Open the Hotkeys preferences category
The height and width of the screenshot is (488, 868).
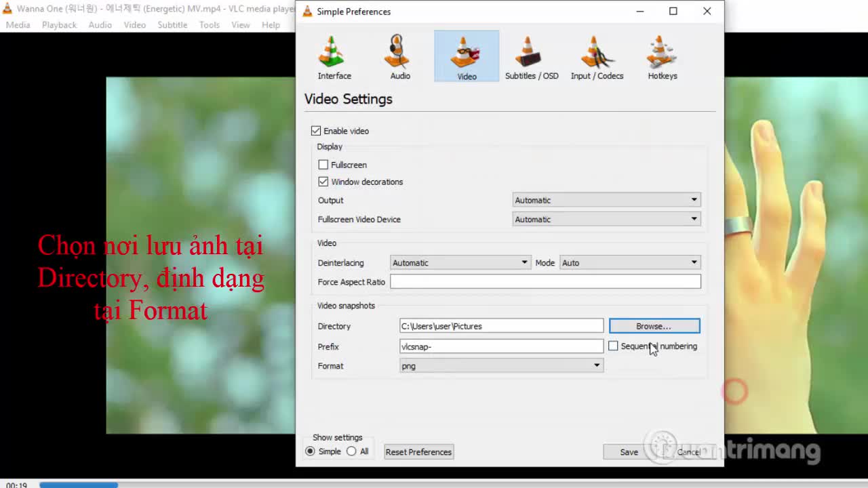pyautogui.click(x=663, y=56)
